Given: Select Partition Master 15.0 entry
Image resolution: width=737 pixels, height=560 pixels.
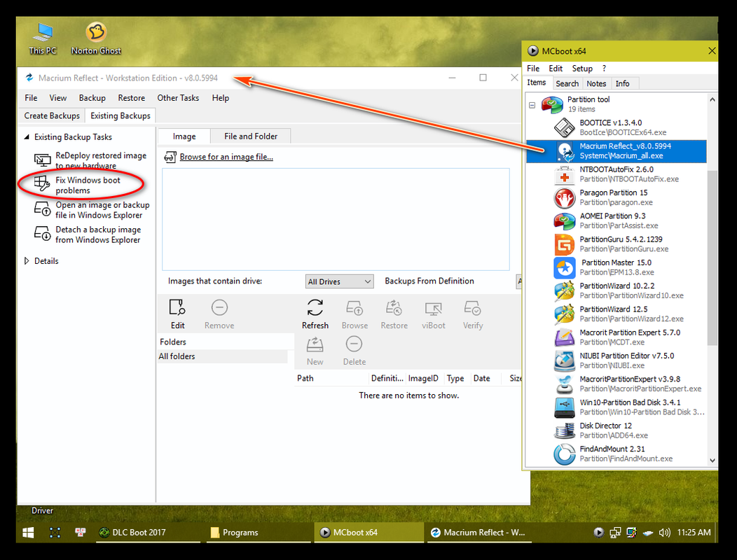Looking at the screenshot, I should pyautogui.click(x=617, y=267).
